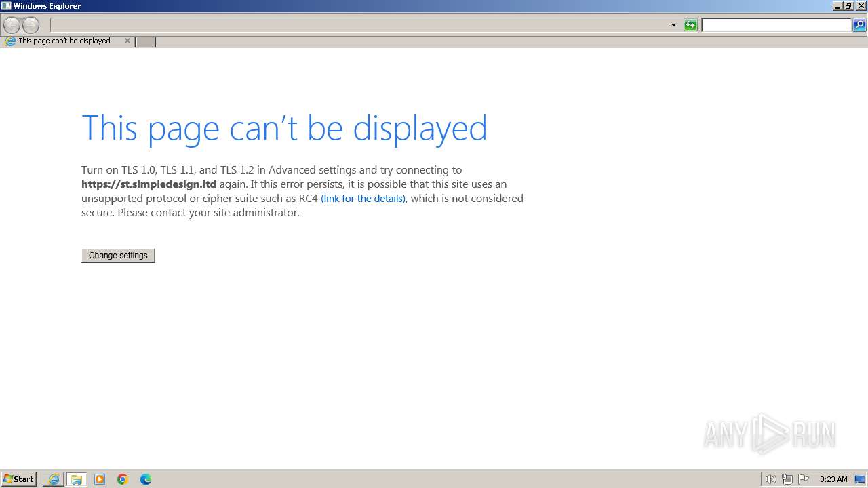The image size is (868, 488).
Task: Restore down the Windows Explorer window
Action: 848,5
